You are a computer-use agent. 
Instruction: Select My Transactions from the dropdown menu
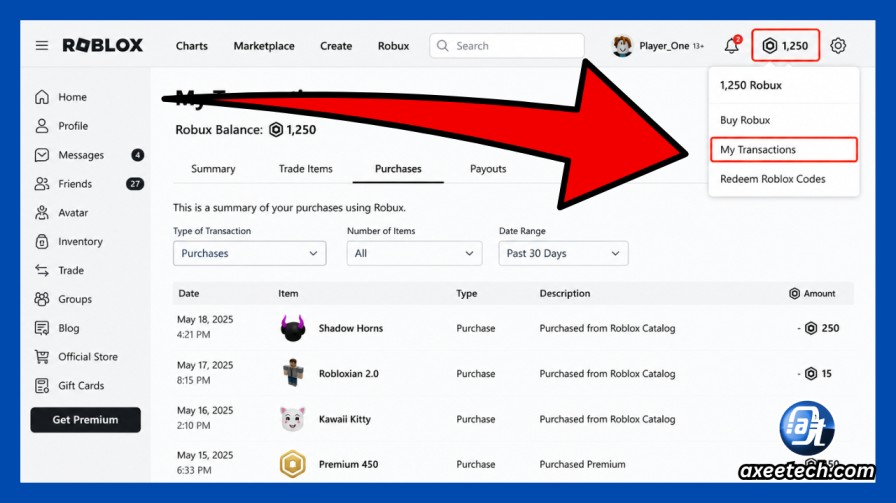click(784, 150)
